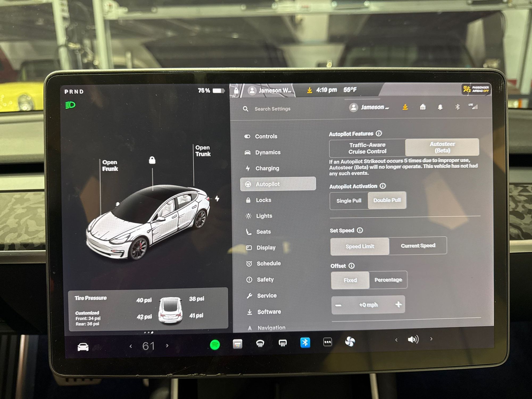This screenshot has width=532, height=399.
Task: Turn on the front windshield defrost icon
Action: click(260, 344)
